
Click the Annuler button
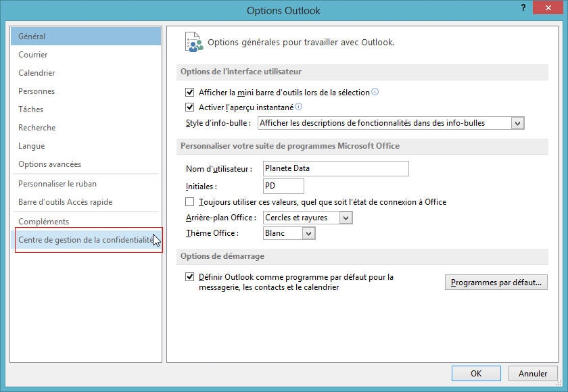tap(533, 374)
